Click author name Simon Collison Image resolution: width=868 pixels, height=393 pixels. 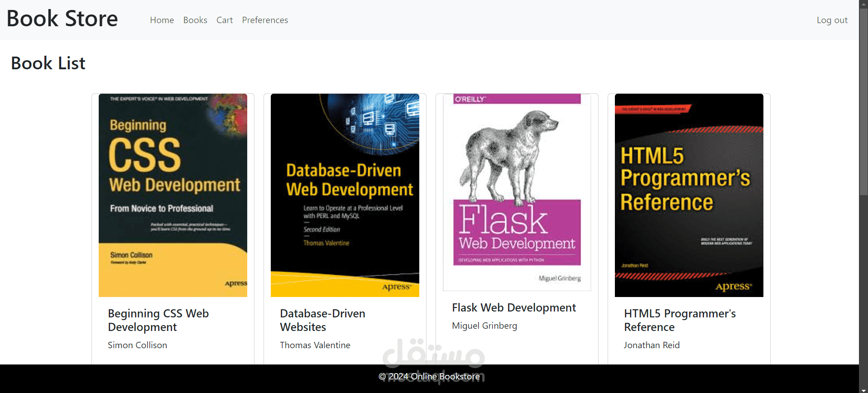(x=137, y=345)
